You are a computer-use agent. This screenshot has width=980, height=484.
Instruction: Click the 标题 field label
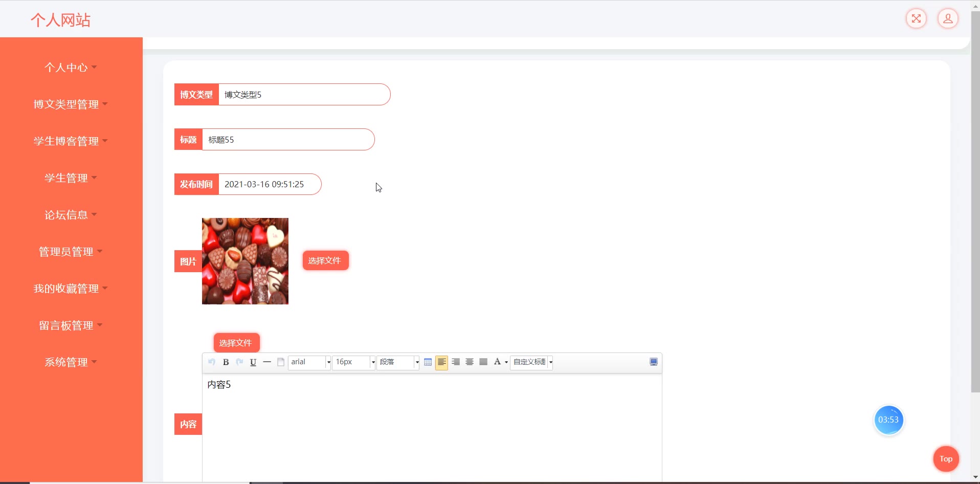point(188,140)
